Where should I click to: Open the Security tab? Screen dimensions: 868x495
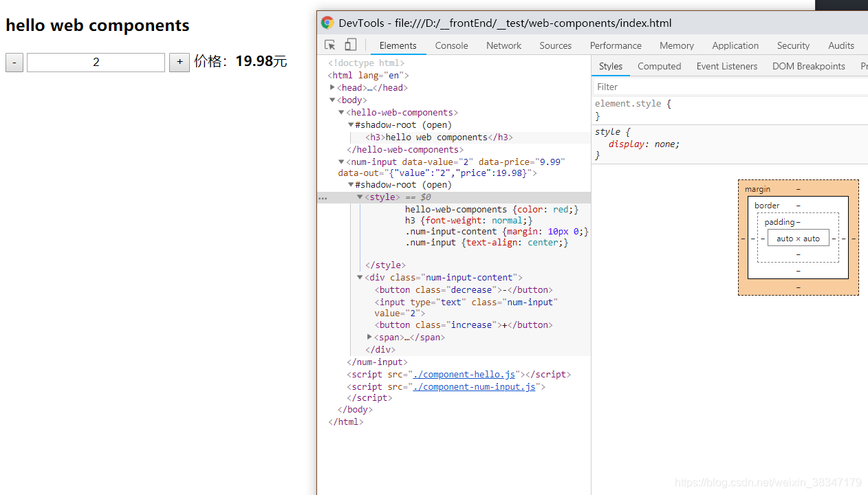793,45
